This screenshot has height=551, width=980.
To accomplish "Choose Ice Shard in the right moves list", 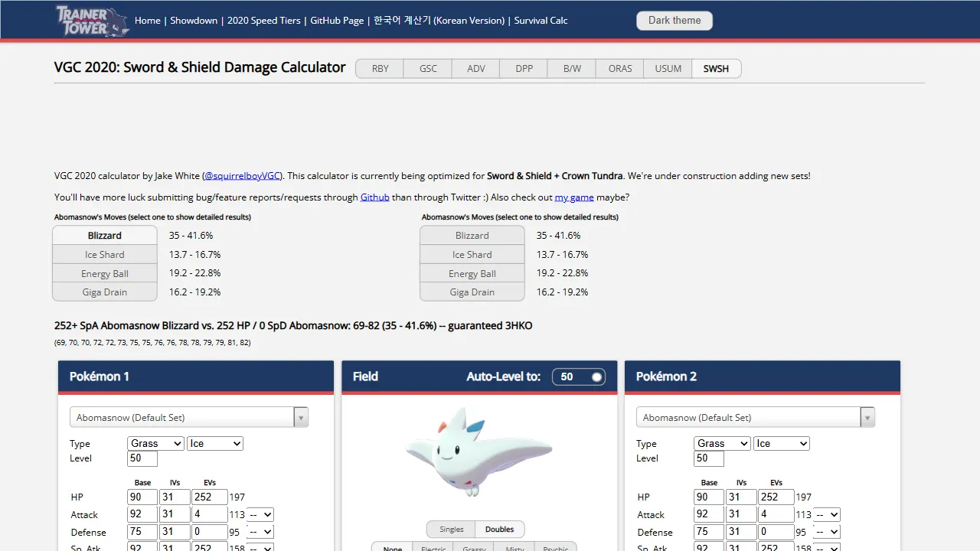I will 472,255.
